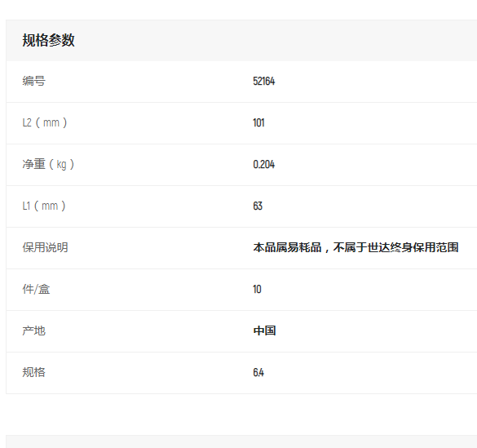Click the 不属于世达终身保用范围 warranty text
Viewport: 477px width, 448px height.
pos(395,247)
